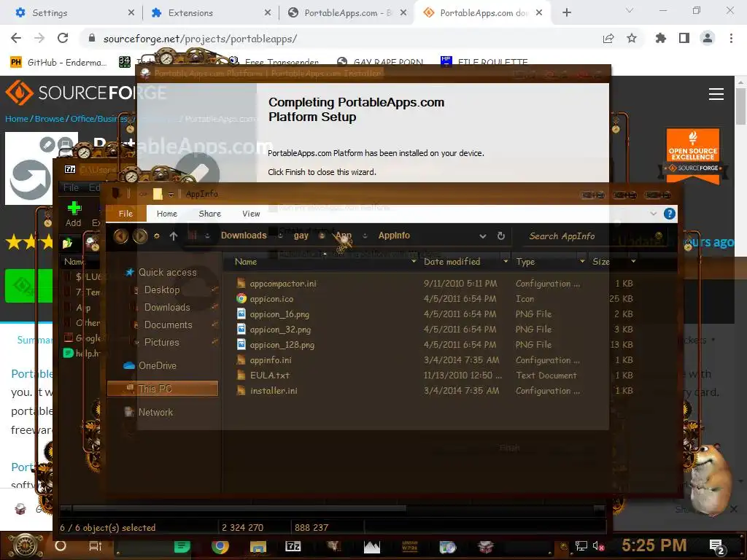Viewport: 747px width, 560px height.
Task: Open the network tray icon
Action: click(x=581, y=545)
